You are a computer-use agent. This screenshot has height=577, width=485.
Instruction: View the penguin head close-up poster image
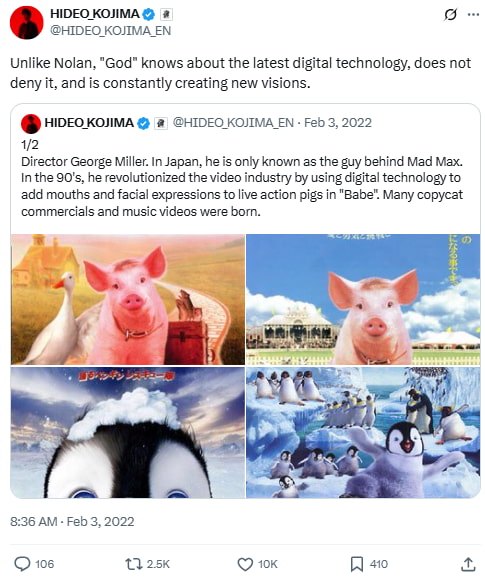coord(128,432)
